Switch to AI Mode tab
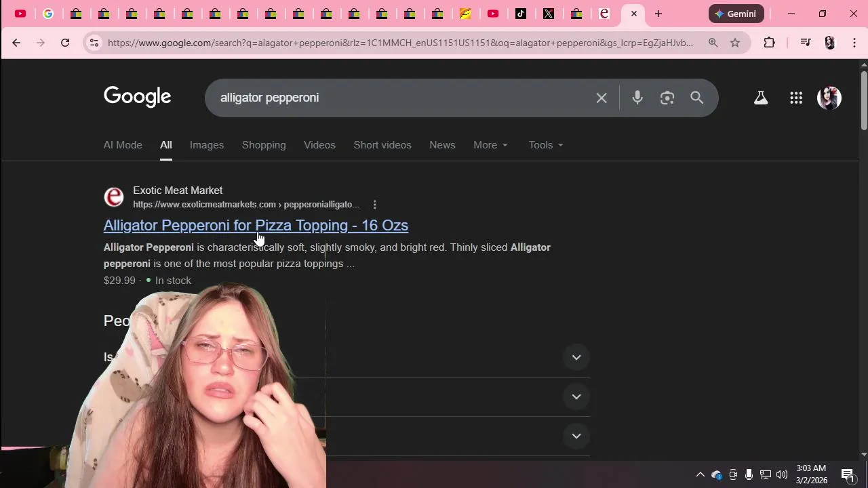 [x=123, y=145]
